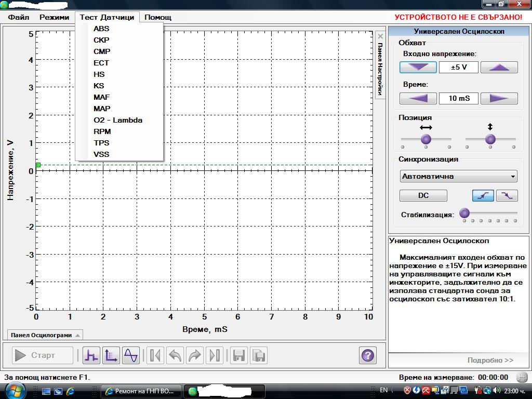Image resolution: width=532 pixels, height=399 pixels.
Task: Open Internet Explorer window in taskbar
Action: 140,391
